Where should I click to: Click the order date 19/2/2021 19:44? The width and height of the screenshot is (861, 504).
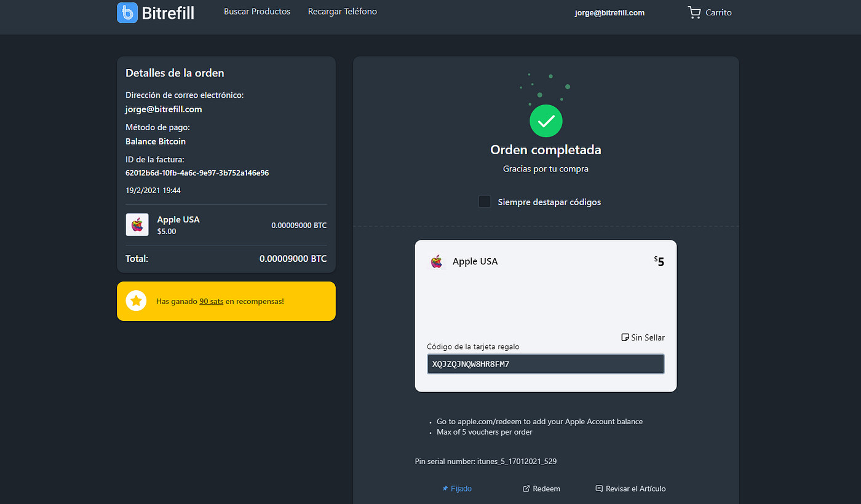153,191
